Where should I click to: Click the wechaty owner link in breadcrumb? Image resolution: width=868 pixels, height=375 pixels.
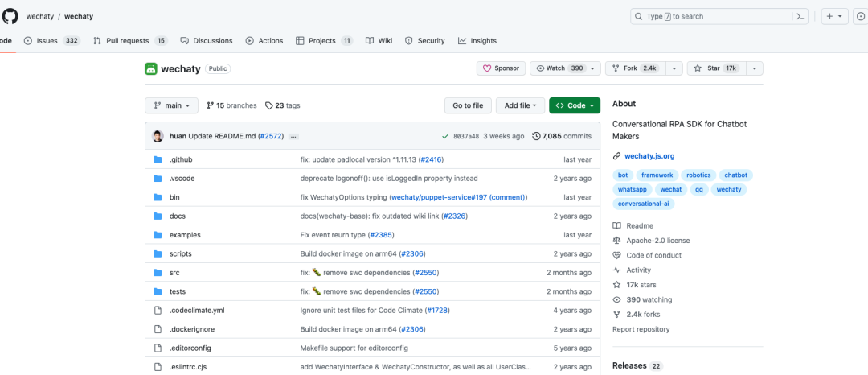pyautogui.click(x=40, y=17)
